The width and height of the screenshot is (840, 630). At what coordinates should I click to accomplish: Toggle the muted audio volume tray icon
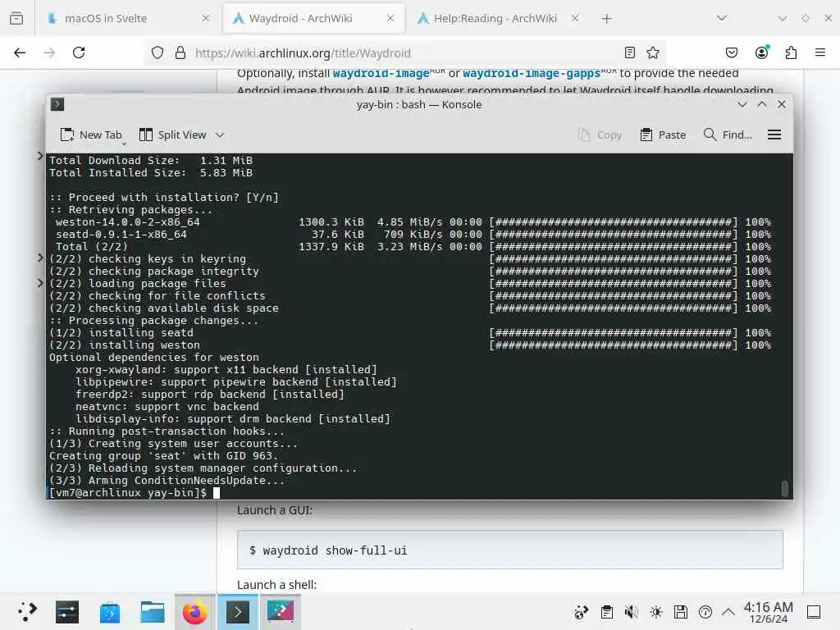632,612
